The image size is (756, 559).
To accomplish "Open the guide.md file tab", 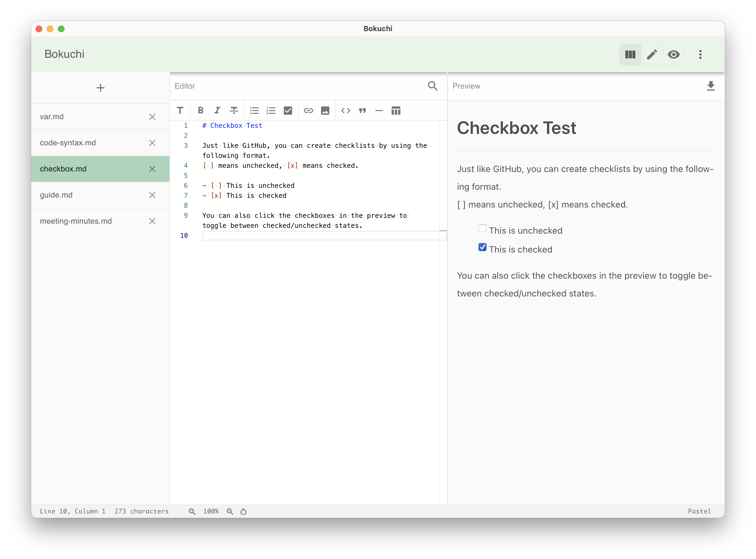I will [56, 195].
